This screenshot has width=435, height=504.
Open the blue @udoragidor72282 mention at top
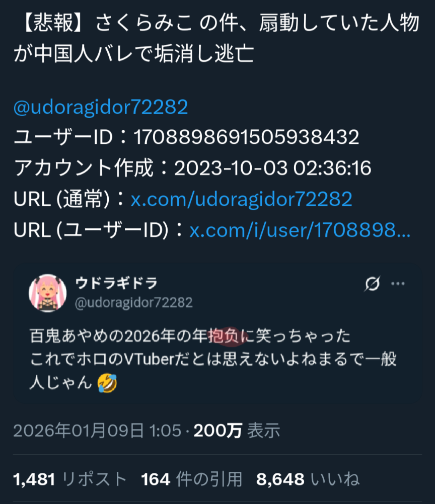(101, 107)
